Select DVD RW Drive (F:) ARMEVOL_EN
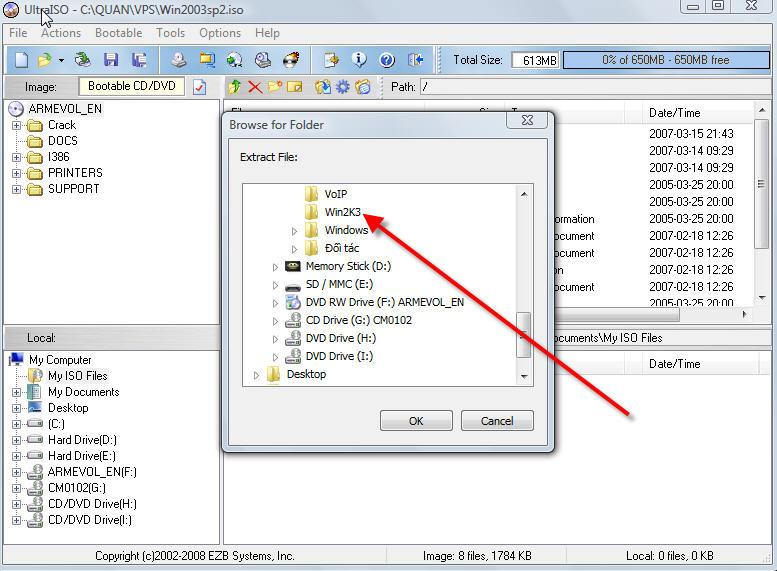The image size is (777, 571). click(385, 302)
